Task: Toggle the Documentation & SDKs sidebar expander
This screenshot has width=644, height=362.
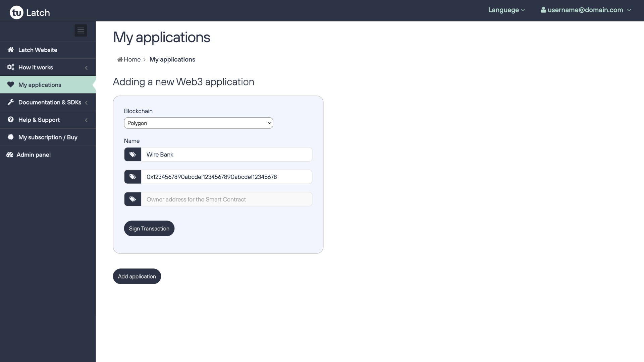Action: 86,102
